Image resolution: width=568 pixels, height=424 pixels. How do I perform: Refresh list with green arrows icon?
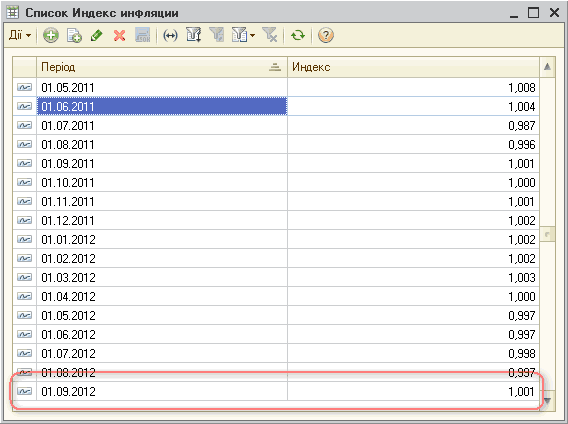[298, 36]
